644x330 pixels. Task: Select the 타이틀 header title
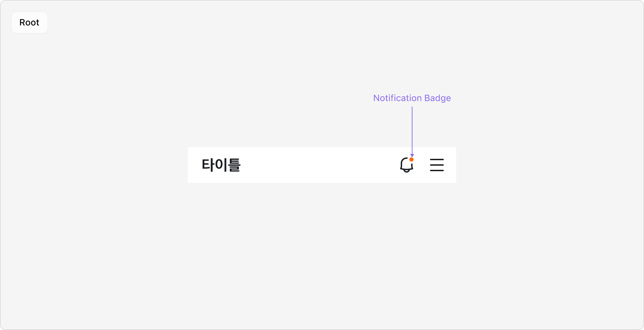click(x=222, y=165)
